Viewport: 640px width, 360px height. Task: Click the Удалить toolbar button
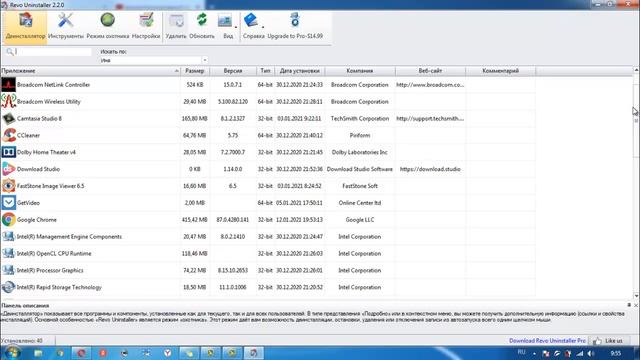point(176,27)
